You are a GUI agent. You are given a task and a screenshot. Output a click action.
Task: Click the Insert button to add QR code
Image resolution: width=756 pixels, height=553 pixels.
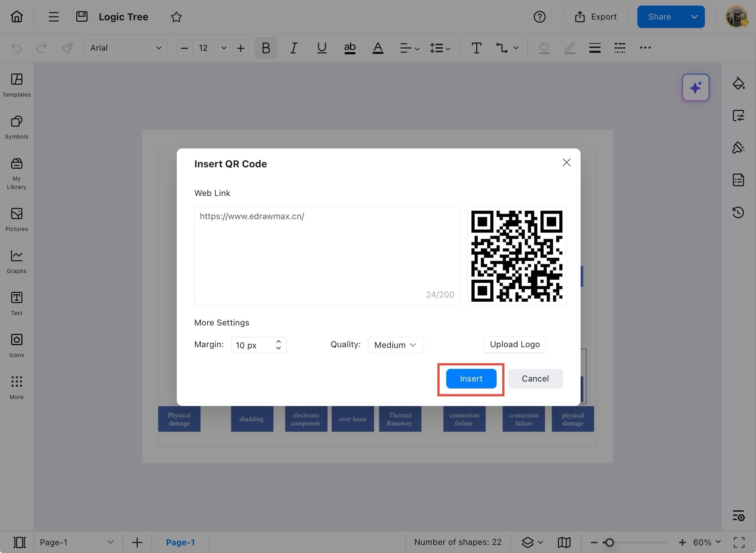coord(471,378)
